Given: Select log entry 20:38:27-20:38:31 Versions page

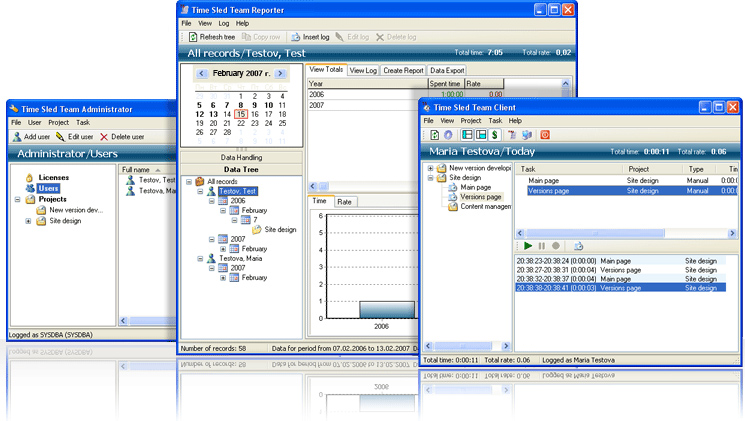Looking at the screenshot, I should point(620,270).
